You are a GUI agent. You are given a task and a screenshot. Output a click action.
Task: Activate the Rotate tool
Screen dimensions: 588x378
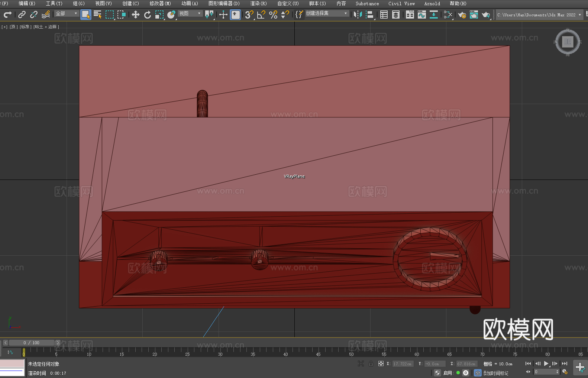click(x=148, y=14)
